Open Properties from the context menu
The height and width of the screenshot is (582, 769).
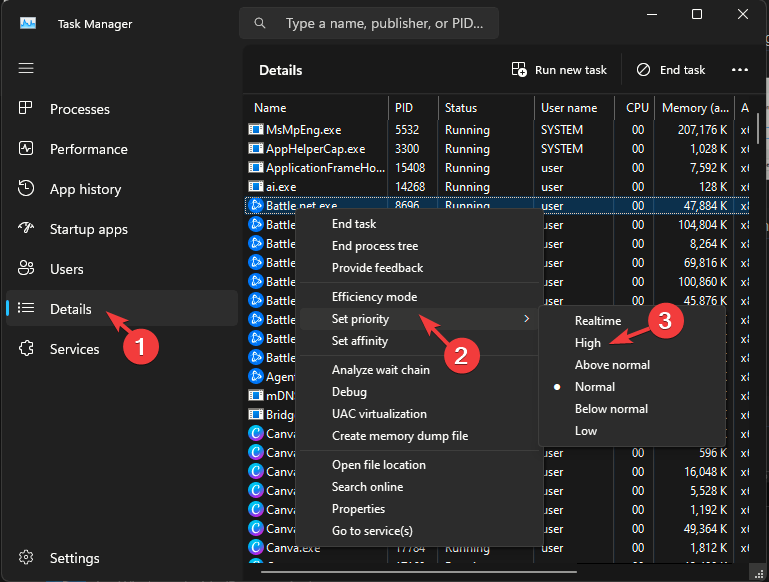[x=419, y=509]
